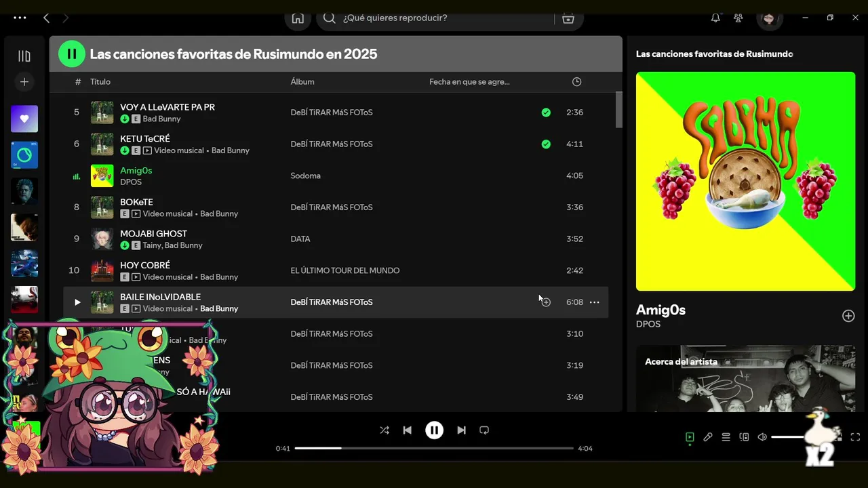Viewport: 868px width, 488px height.
Task: Open Bad Bunny artist link under KETU TeCRÉ
Action: [x=231, y=150]
